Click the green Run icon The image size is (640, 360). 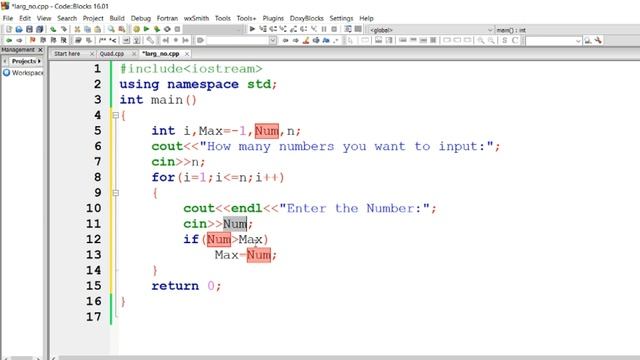point(147,29)
